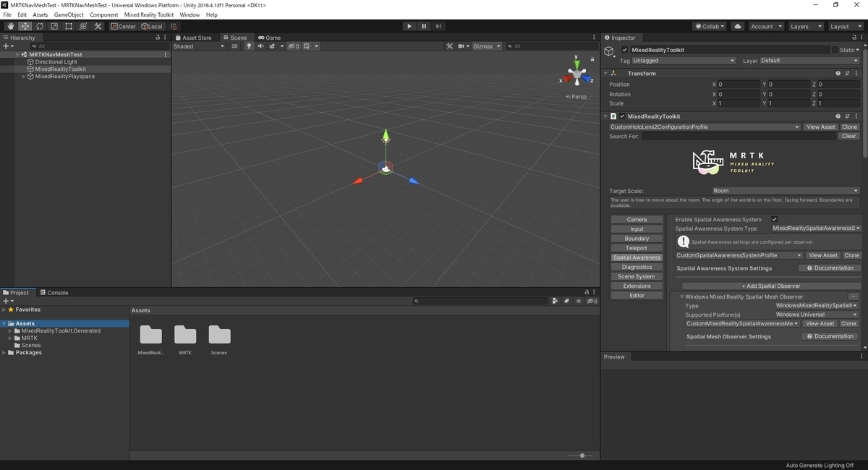Open the Collab dropdown
Image resolution: width=868 pixels, height=470 pixels.
[709, 26]
